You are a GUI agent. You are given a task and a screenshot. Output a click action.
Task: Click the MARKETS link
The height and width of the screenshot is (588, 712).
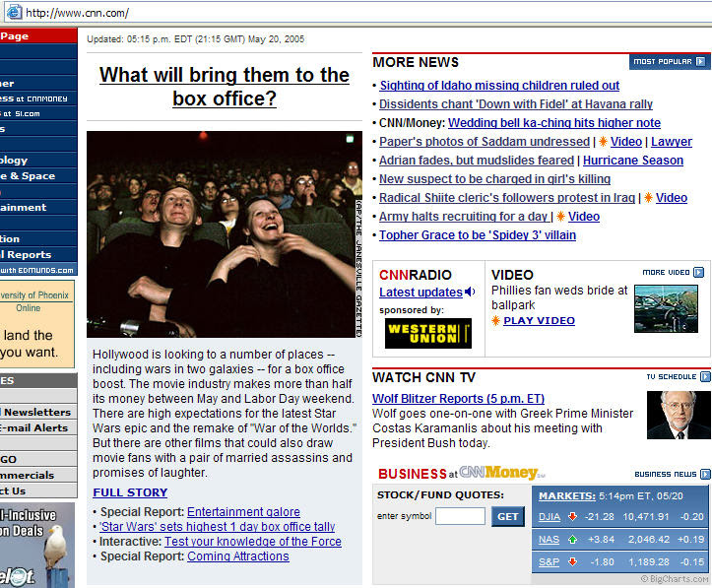[x=567, y=495]
